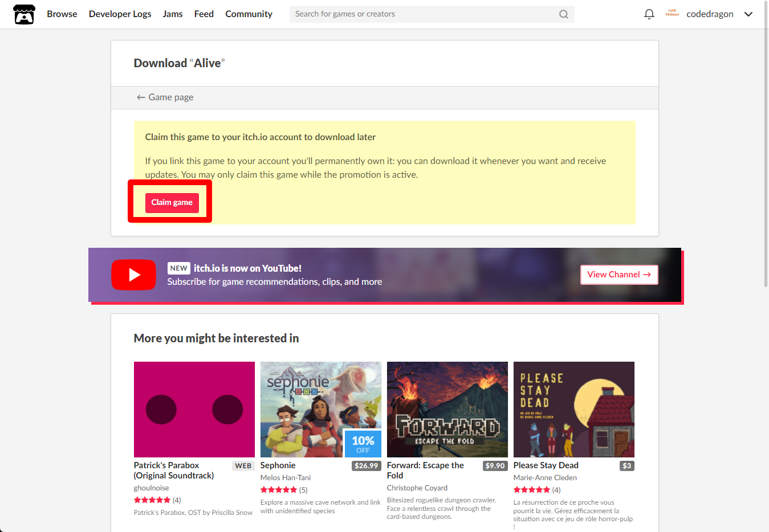Return to the Game page link
The image size is (769, 532).
165,97
